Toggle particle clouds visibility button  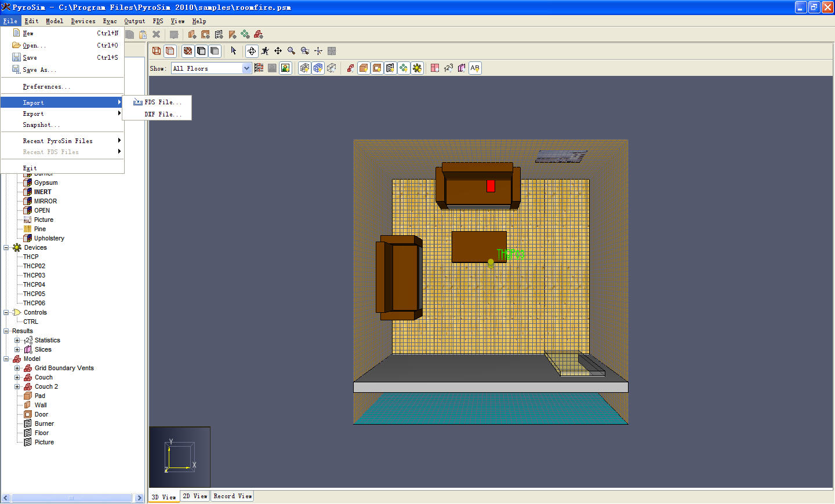tap(404, 68)
